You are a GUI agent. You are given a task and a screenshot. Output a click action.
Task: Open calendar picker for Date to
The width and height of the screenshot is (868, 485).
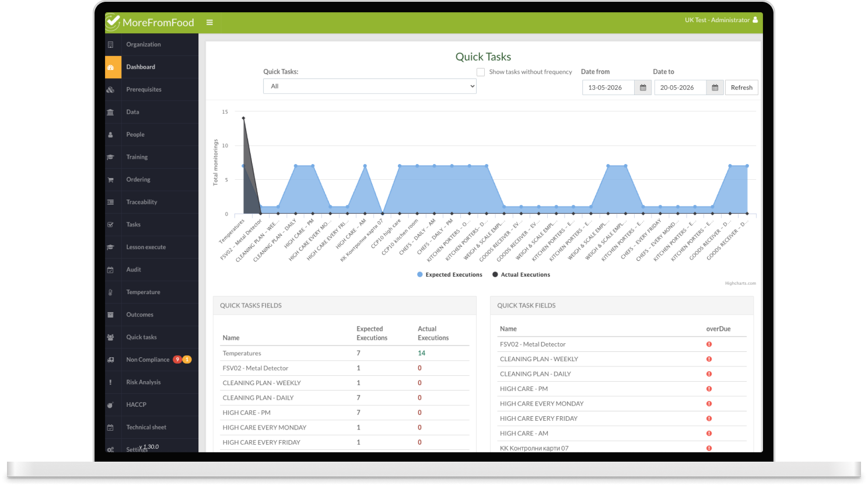point(715,88)
